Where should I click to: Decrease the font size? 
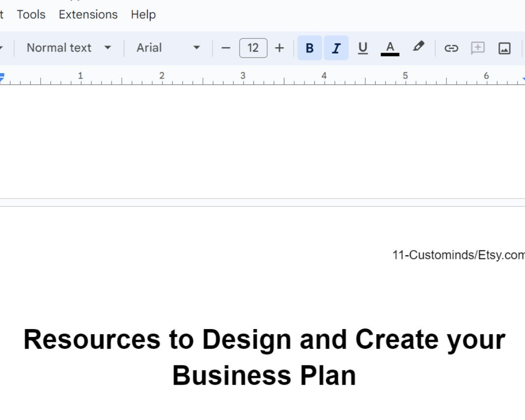(x=225, y=48)
